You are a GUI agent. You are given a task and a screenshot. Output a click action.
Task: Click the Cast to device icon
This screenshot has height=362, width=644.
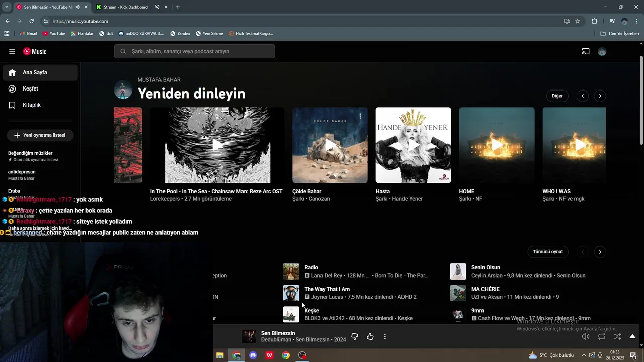(586, 51)
